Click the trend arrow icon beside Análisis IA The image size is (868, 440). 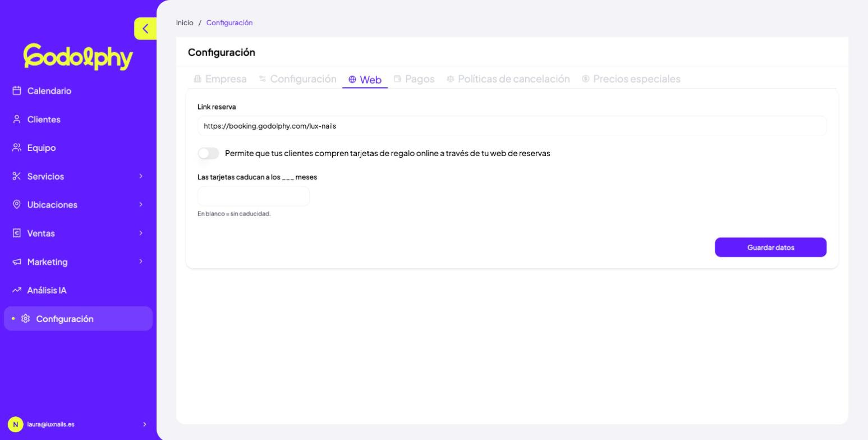pyautogui.click(x=17, y=290)
